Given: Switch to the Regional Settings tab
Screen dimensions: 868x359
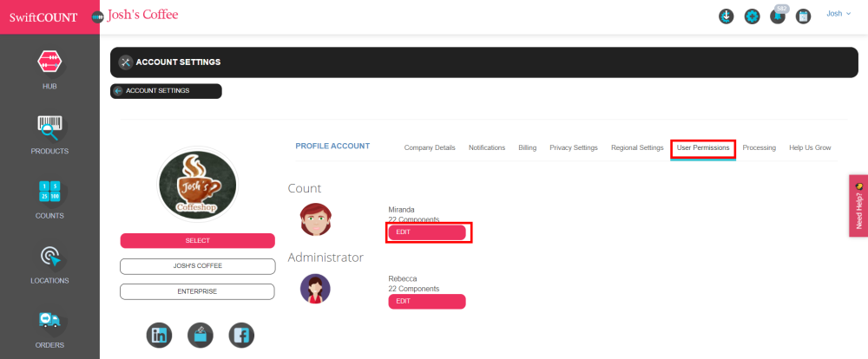Looking at the screenshot, I should coord(637,148).
